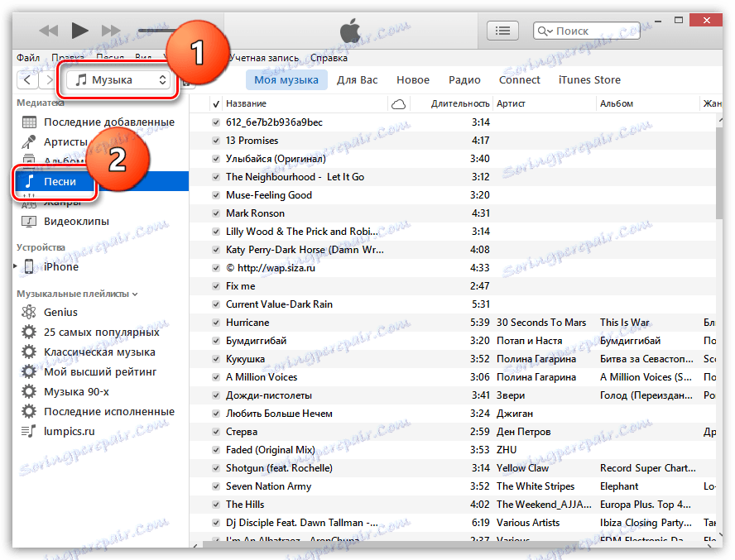
Task: Click the checkmark column header
Action: tap(216, 103)
